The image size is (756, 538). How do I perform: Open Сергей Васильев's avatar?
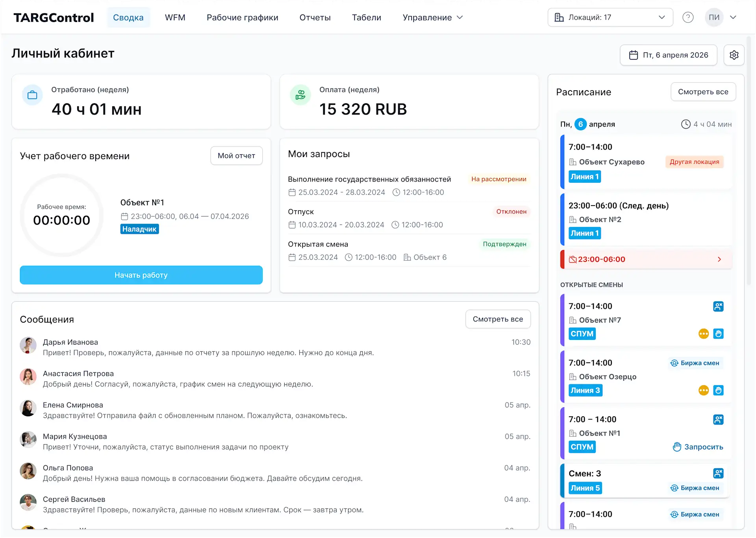coord(28,503)
